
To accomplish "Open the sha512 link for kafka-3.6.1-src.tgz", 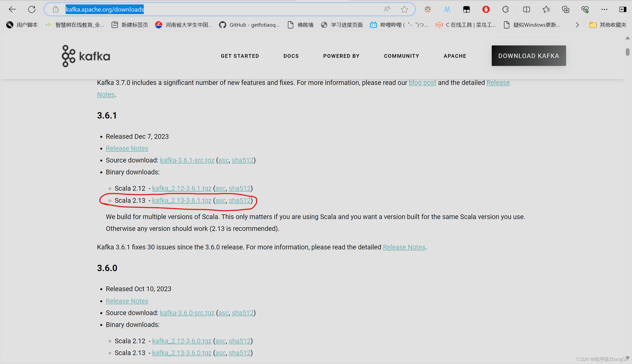I will [x=242, y=160].
